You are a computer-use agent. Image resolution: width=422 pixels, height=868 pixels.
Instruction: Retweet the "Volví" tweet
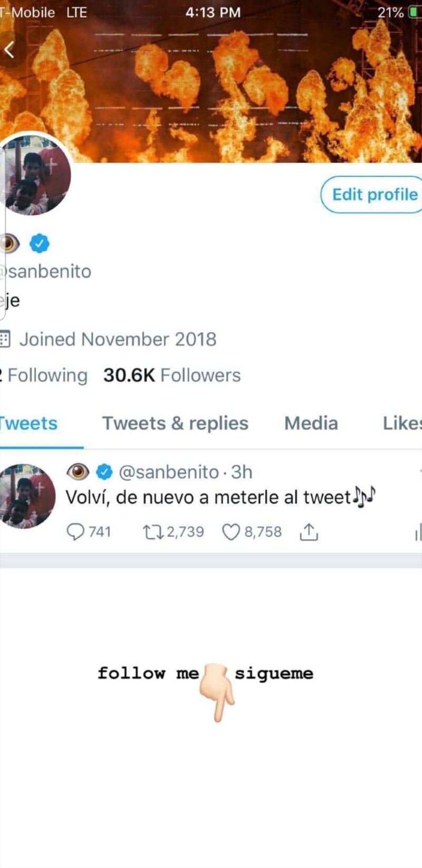(x=153, y=532)
